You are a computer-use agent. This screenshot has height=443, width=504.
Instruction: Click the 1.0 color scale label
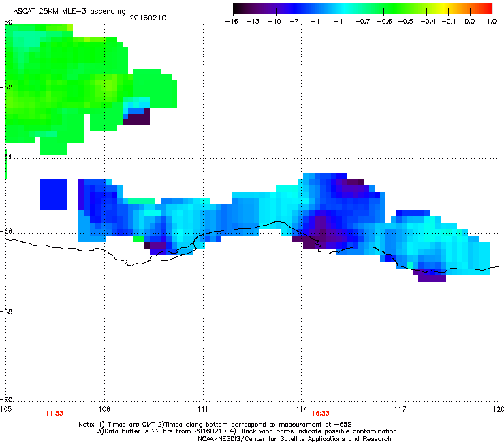coord(492,22)
